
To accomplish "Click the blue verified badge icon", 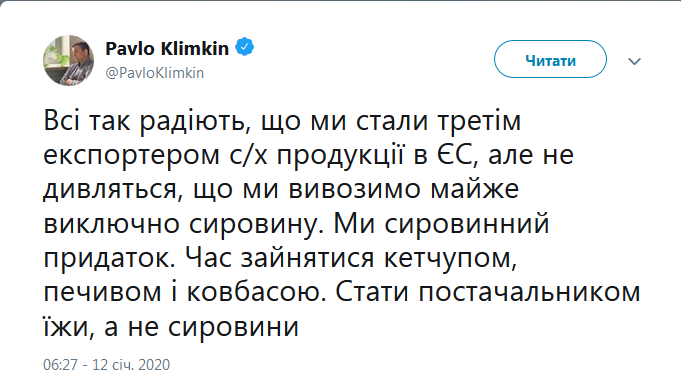I will pyautogui.click(x=245, y=47).
